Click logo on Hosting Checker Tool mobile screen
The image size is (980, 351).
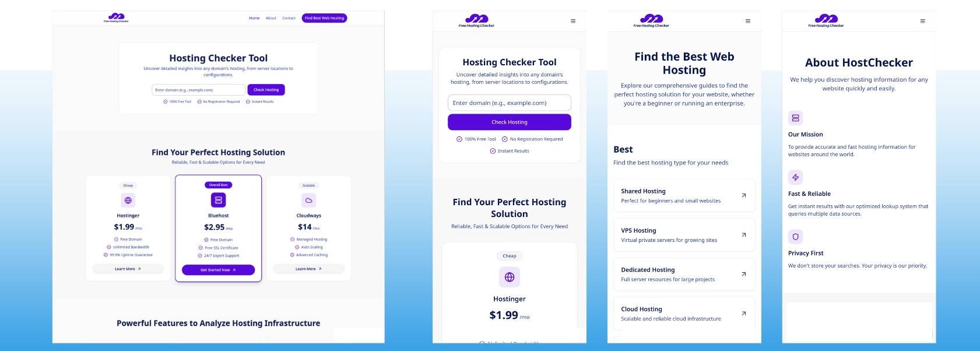click(476, 21)
